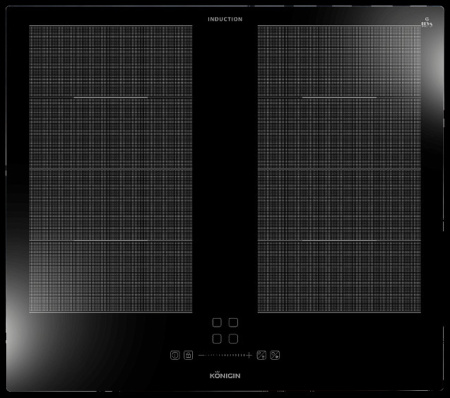Touch the KÖNIGIN brand logo
The width and height of the screenshot is (450, 398).
pos(225,375)
